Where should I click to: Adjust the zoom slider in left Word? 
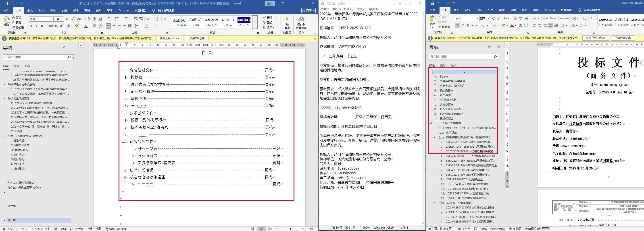tap(290, 229)
